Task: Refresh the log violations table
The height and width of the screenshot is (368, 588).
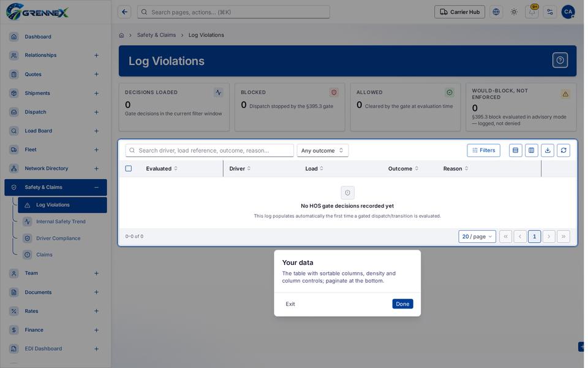Action: click(563, 151)
